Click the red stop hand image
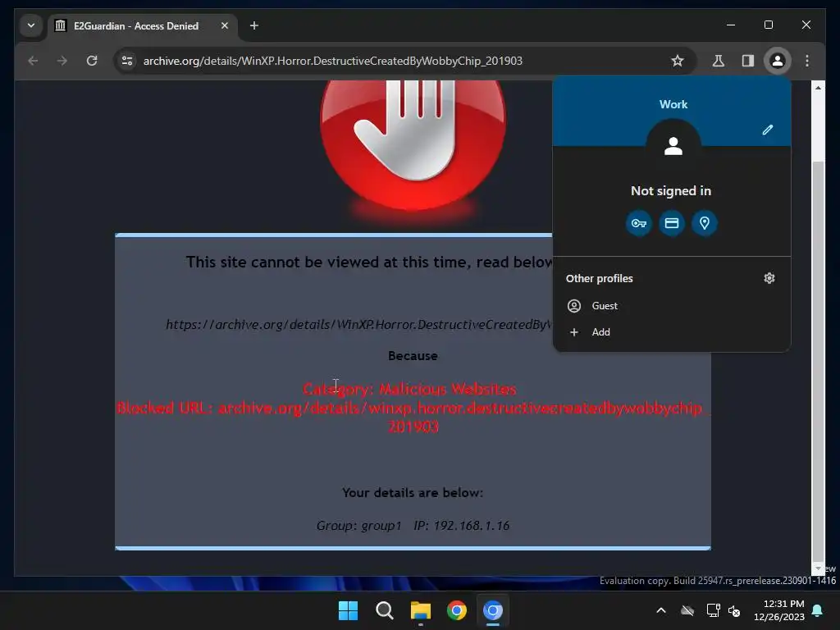The width and height of the screenshot is (840, 630). pos(413,144)
